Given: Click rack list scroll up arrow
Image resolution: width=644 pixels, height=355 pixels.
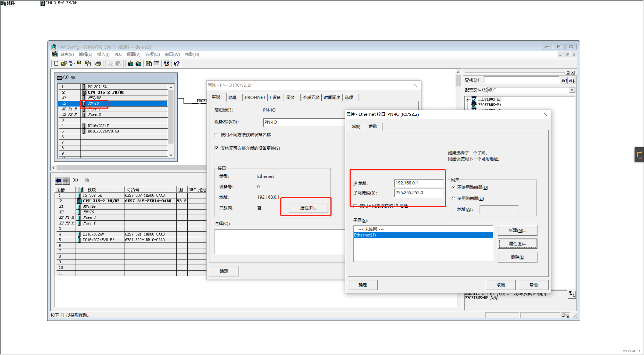Looking at the screenshot, I should coord(171,87).
